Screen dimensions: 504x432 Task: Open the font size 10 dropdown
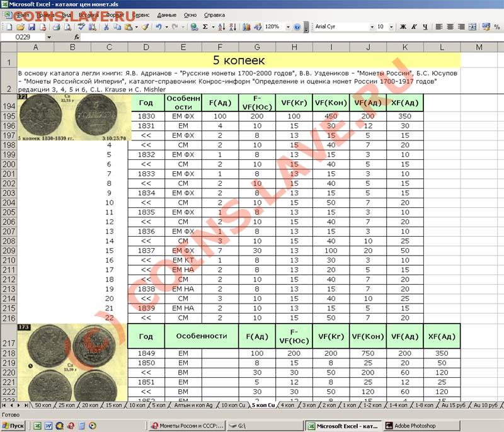[x=391, y=27]
